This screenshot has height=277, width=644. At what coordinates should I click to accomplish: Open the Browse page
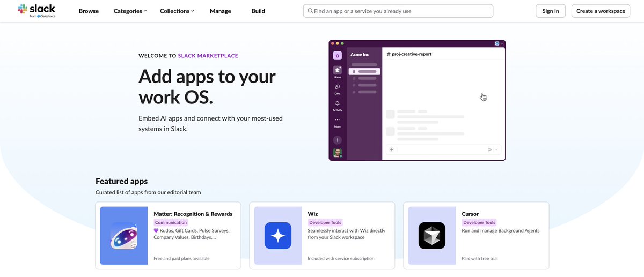(89, 11)
